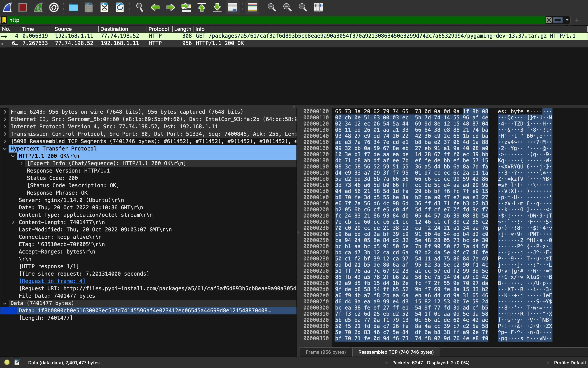Find a packet with magnifier icon
The height and width of the screenshot is (368, 588).
[139, 7]
